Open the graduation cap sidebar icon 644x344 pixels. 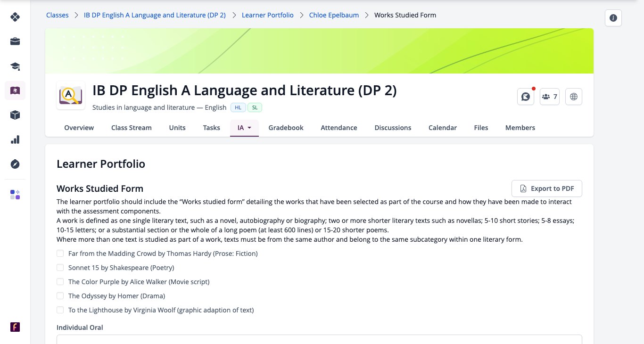point(15,66)
